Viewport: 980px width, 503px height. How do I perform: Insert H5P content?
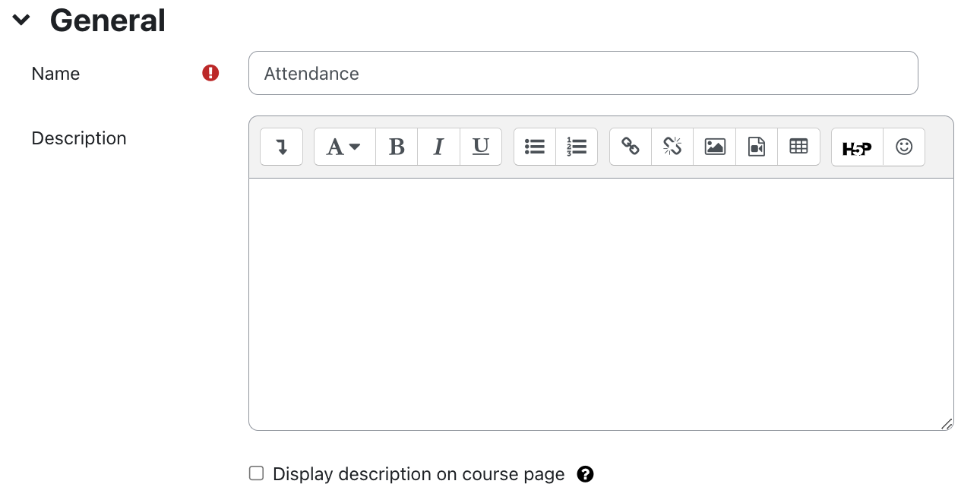(x=856, y=147)
